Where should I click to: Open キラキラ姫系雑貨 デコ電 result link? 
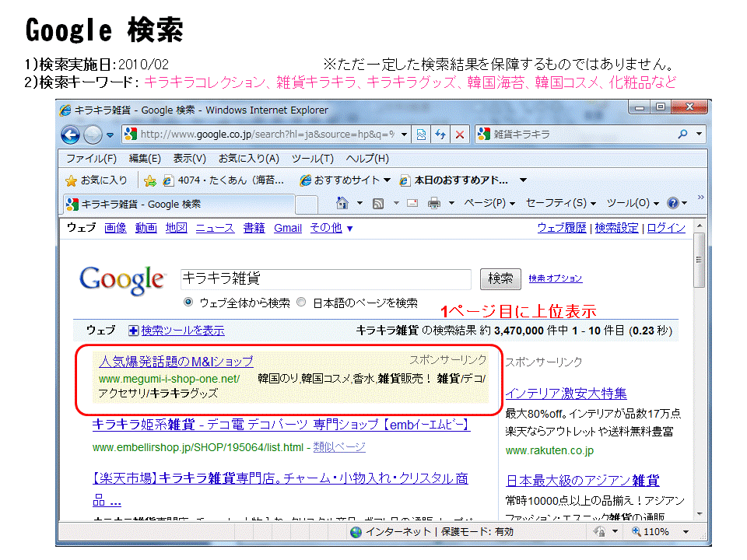click(281, 425)
